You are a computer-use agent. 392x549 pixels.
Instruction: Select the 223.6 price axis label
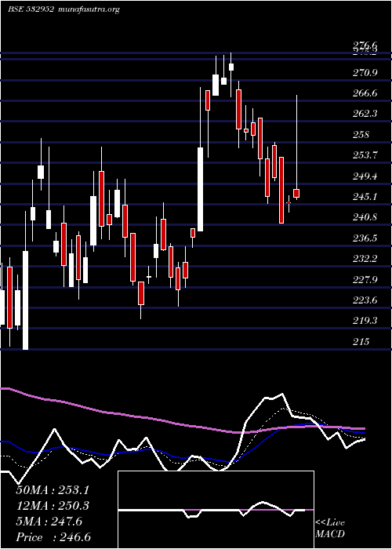(365, 300)
